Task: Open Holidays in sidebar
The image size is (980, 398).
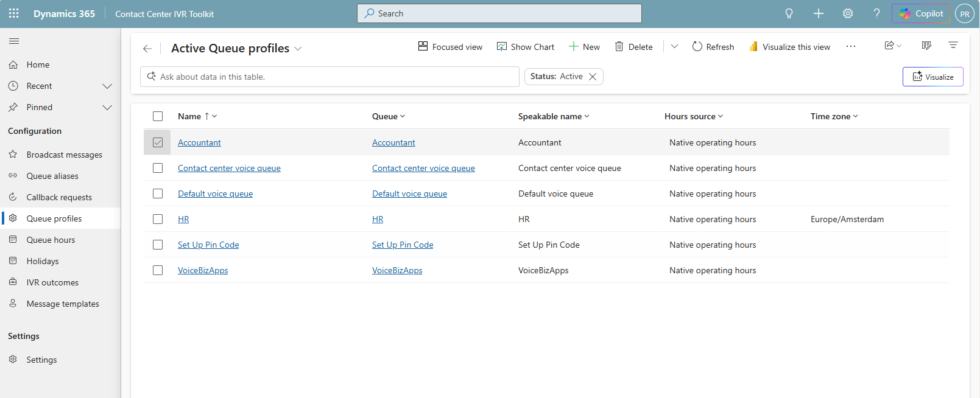Action: click(x=61, y=261)
